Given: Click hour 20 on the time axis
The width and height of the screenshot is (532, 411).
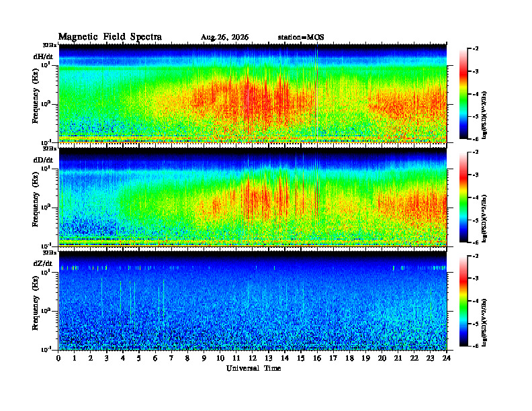Looking at the screenshot, I should 382,358.
